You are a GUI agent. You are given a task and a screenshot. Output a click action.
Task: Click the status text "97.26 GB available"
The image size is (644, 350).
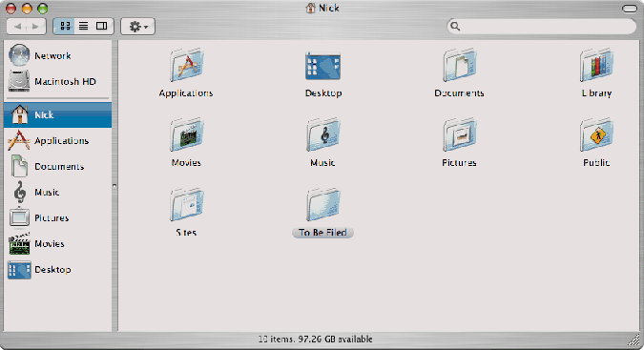335,340
